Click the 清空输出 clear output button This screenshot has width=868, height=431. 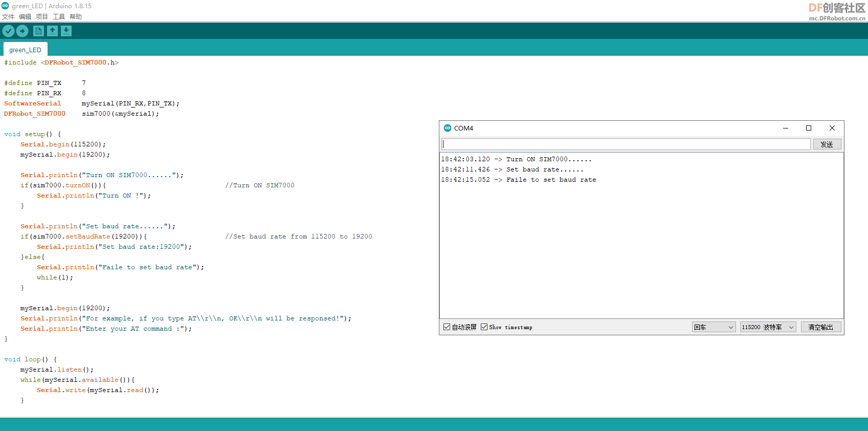[821, 327]
